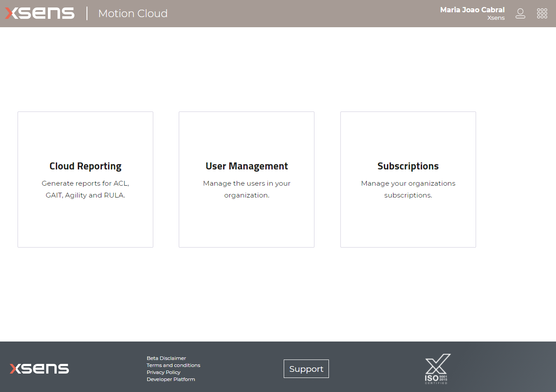Click the Xsens organization label

496,18
